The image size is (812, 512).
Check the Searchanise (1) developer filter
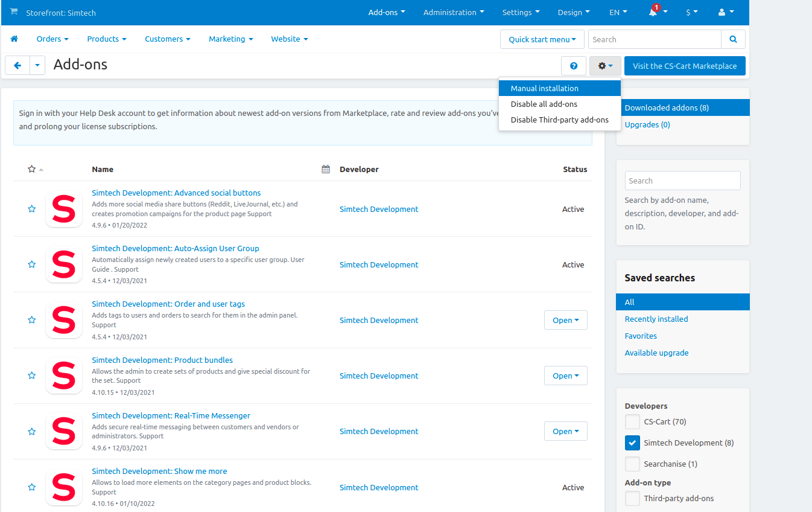coord(632,464)
